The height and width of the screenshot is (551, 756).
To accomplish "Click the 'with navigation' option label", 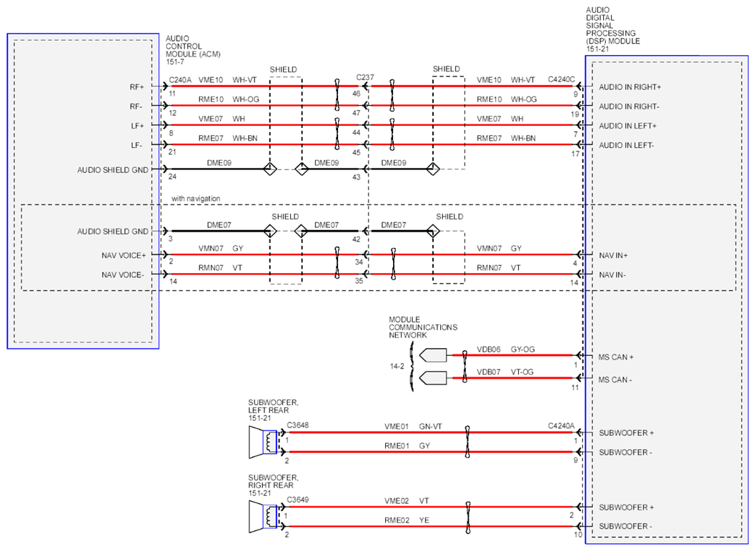I will [x=196, y=199].
